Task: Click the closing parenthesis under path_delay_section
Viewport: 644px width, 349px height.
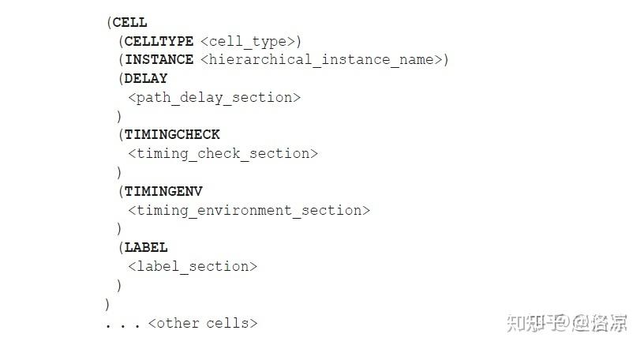Action: 119,116
